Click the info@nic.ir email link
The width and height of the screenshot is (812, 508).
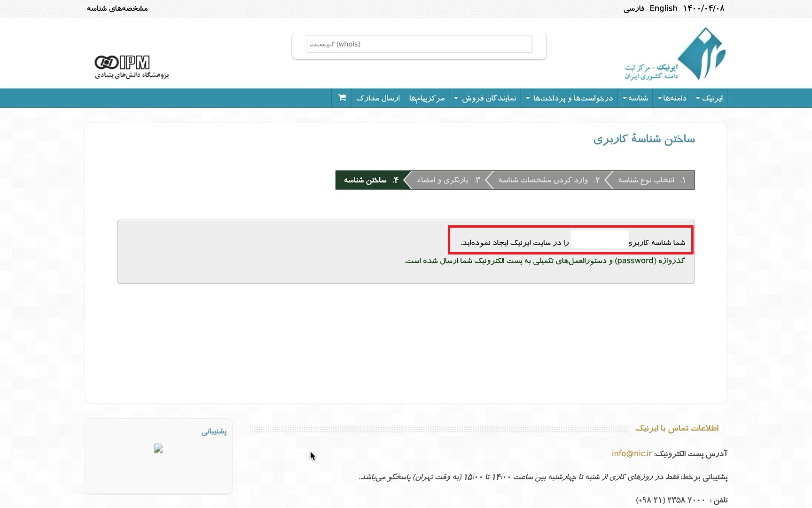click(632, 453)
